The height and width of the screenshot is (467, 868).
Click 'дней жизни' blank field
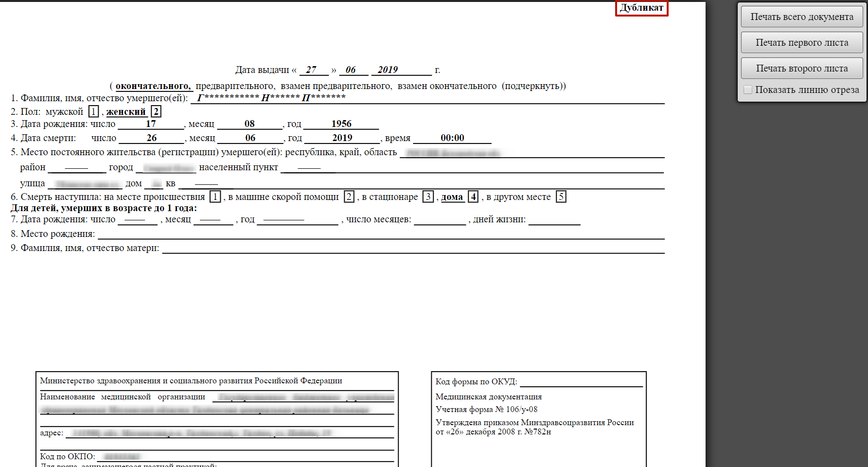[554, 220]
